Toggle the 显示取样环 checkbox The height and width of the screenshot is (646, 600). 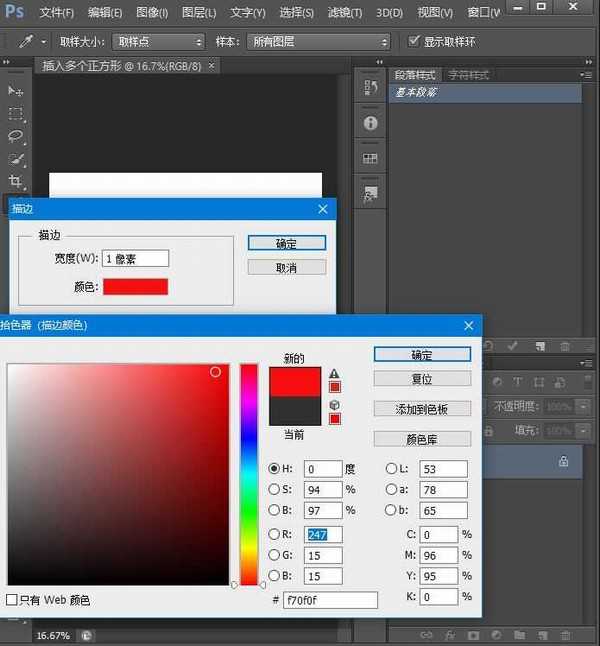[414, 41]
